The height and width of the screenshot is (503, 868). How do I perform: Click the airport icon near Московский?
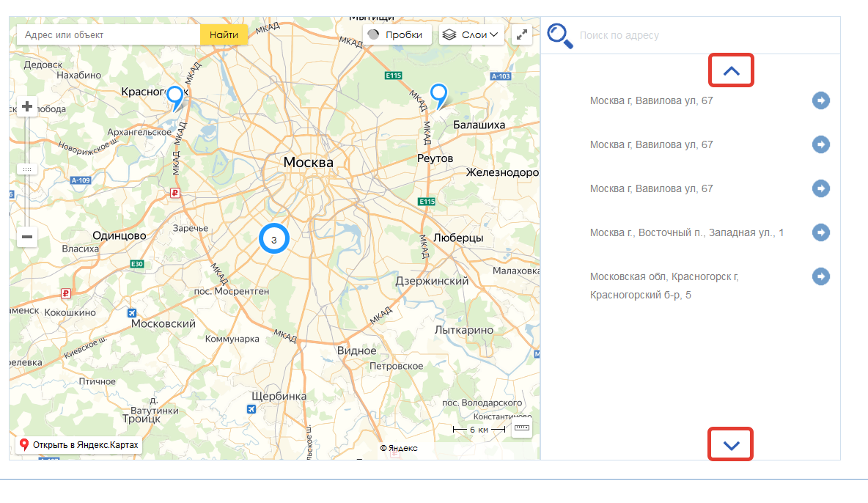click(132, 313)
